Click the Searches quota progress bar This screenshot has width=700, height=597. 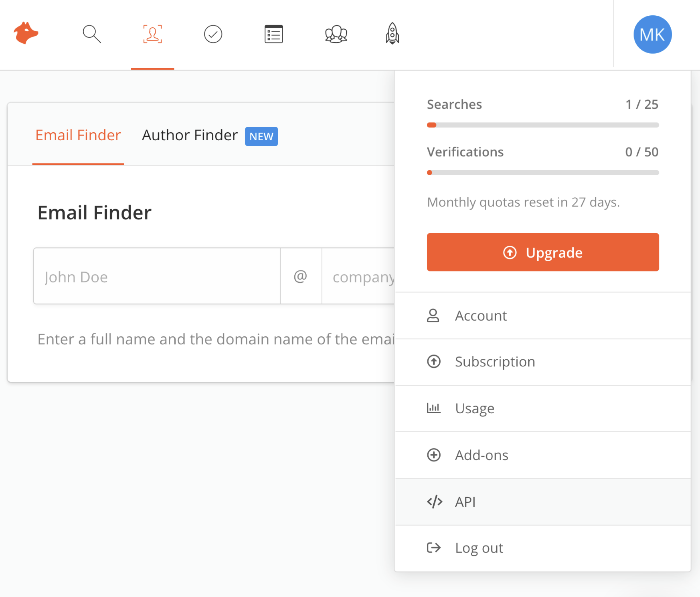coord(542,125)
